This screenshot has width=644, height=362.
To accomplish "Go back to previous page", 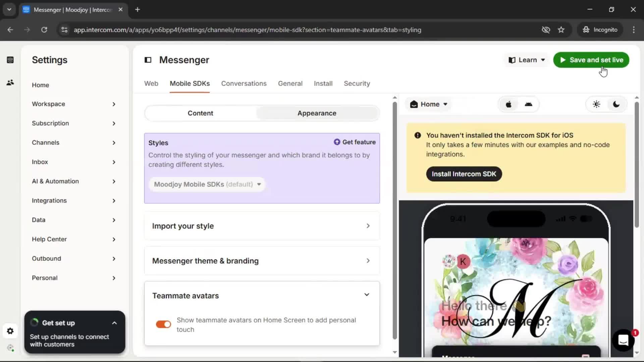I will pos(10,30).
